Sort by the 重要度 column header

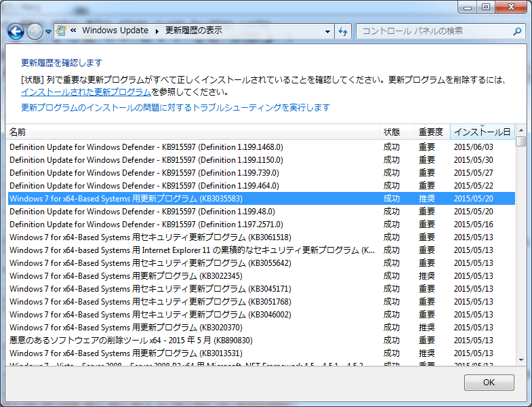(432, 132)
